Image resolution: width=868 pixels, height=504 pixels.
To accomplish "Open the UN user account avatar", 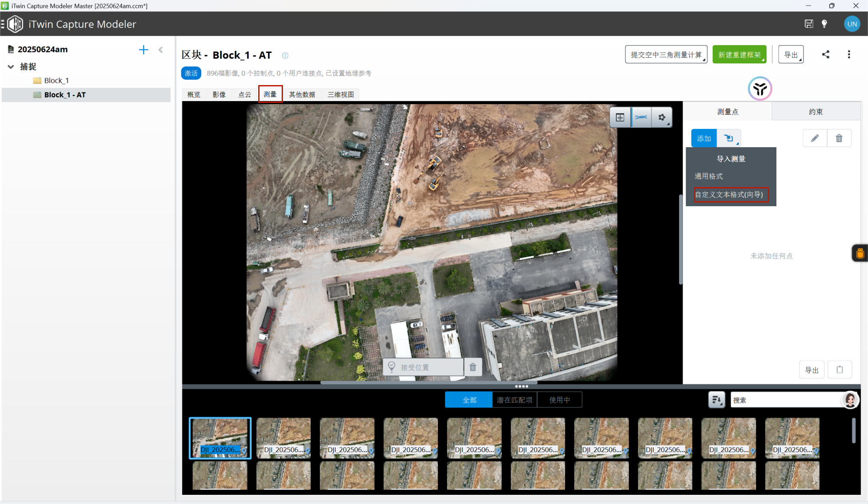I will 852,24.
